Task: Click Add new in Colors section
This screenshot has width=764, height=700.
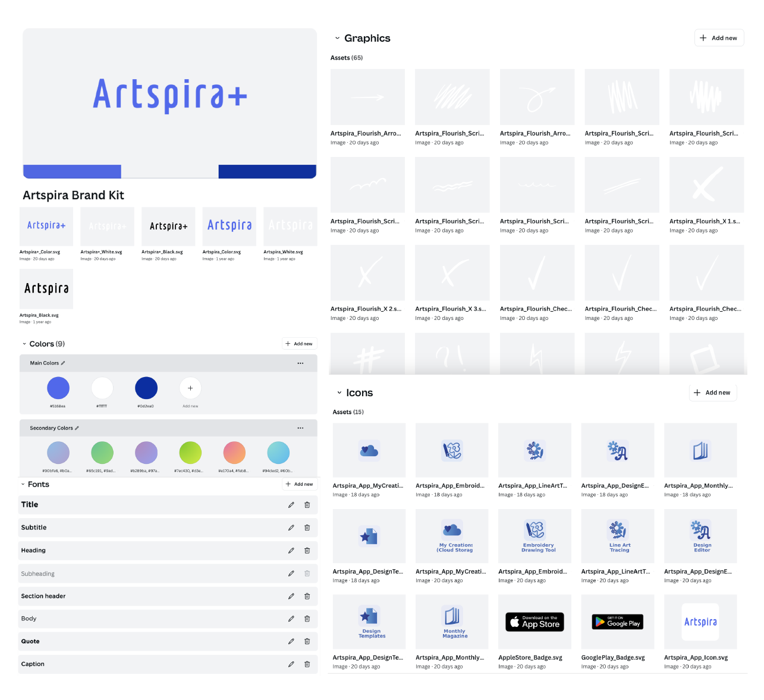Action: tap(299, 344)
